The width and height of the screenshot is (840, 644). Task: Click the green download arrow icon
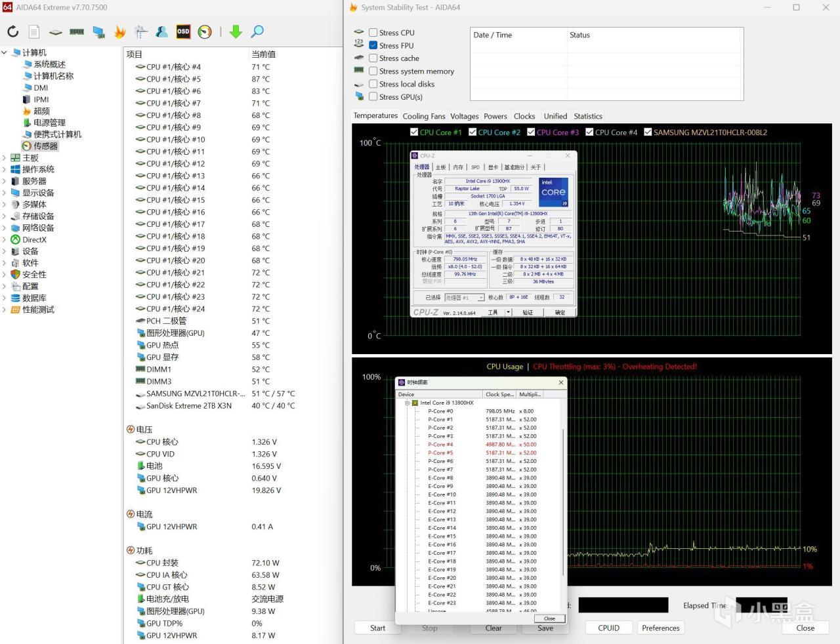pyautogui.click(x=236, y=31)
